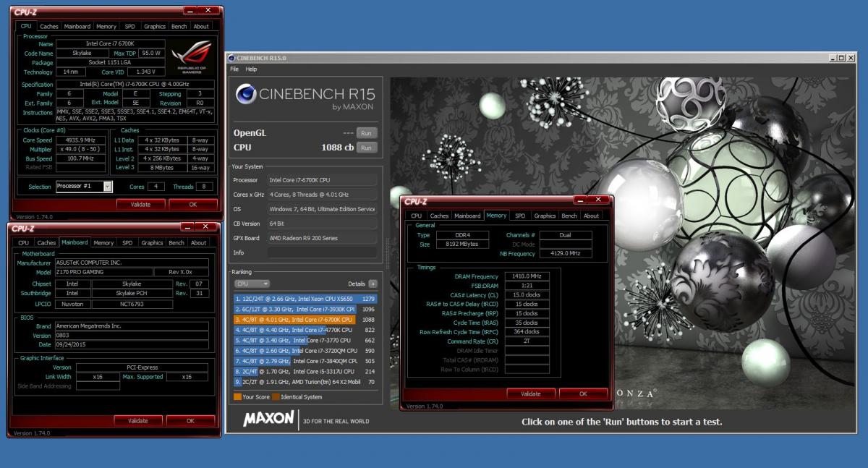Open Graphics tab in Mainboard CPU-Z window
Image resolution: width=868 pixels, height=468 pixels.
click(152, 243)
